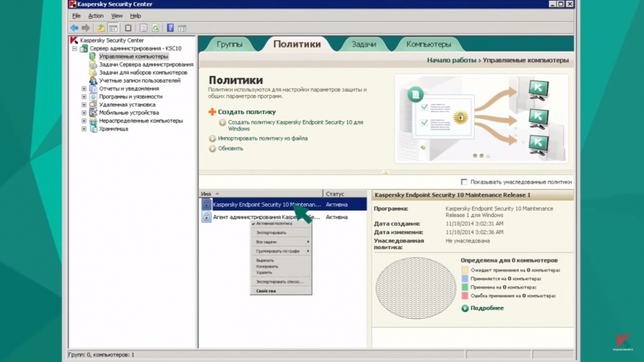Select Управляемые компьютеры in the tree
Image resolution: width=644 pixels, height=362 pixels.
pyautogui.click(x=133, y=56)
